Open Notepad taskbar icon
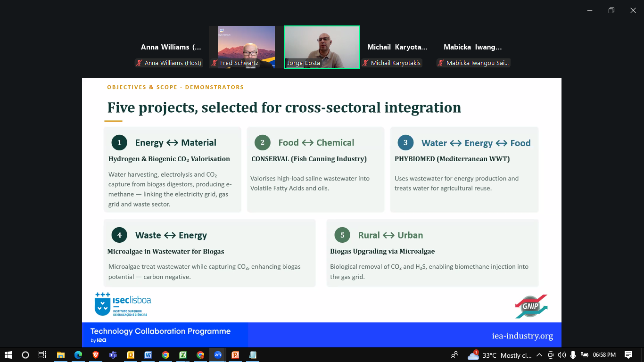 point(253,355)
